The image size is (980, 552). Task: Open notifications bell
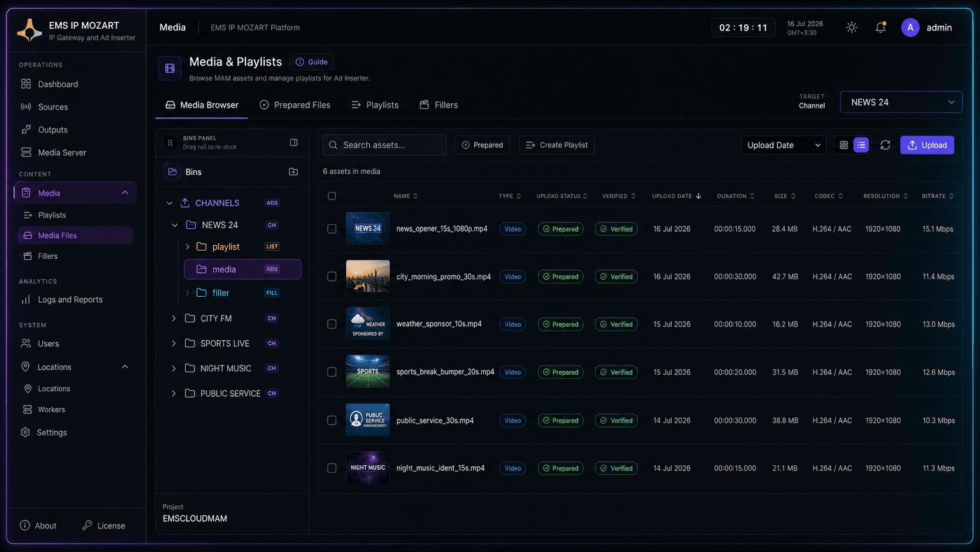[880, 28]
